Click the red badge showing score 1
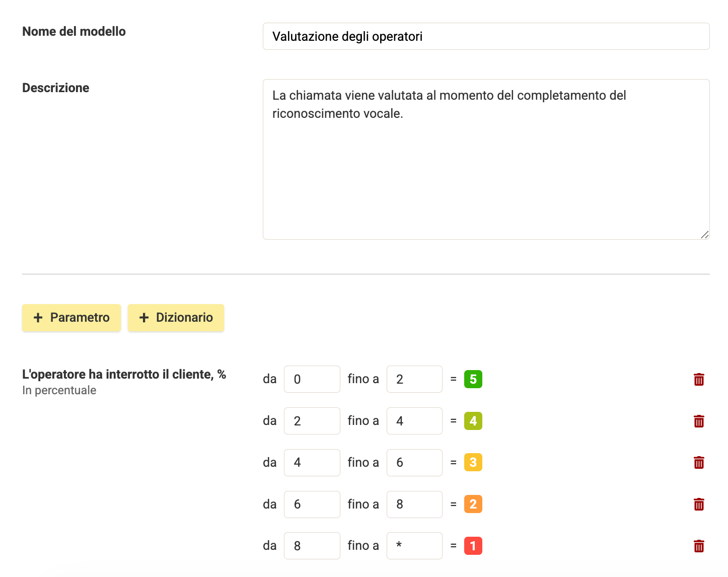Image resolution: width=728 pixels, height=577 pixels. pyautogui.click(x=473, y=546)
